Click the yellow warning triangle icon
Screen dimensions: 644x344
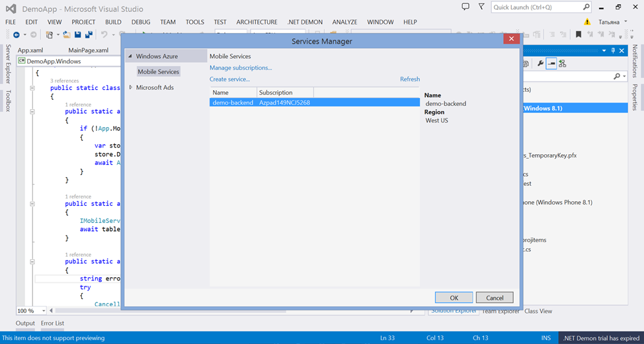pos(588,22)
